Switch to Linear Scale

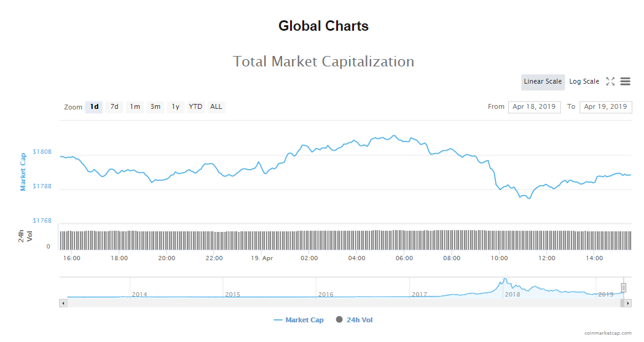(x=543, y=81)
